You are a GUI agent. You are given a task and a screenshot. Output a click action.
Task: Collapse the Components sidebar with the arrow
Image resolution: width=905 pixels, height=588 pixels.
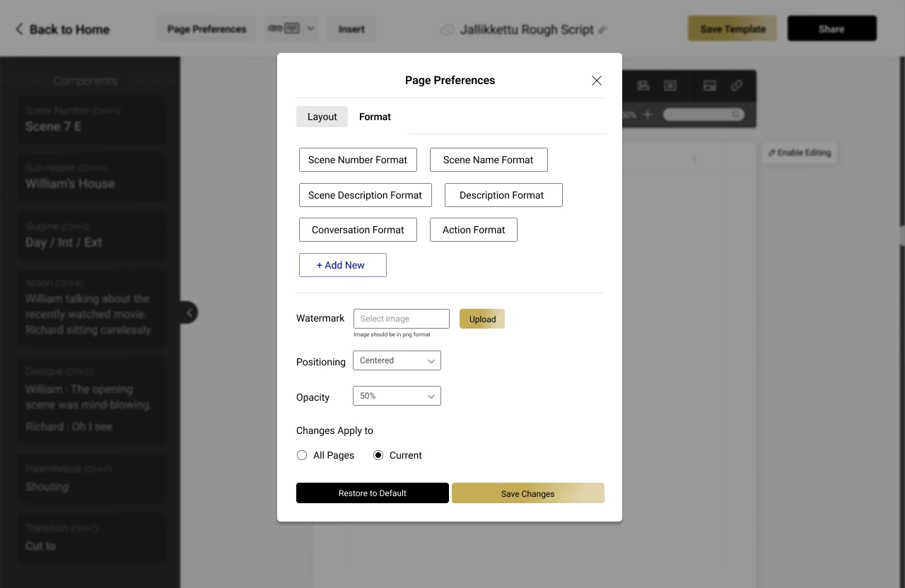click(189, 312)
